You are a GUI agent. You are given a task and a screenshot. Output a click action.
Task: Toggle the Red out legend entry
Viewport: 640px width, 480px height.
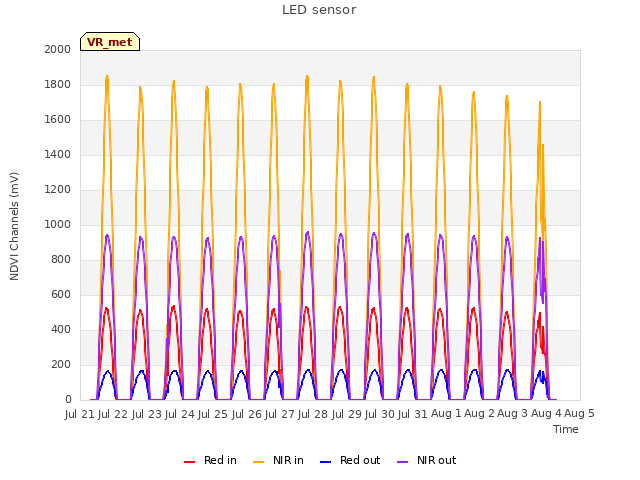350,460
